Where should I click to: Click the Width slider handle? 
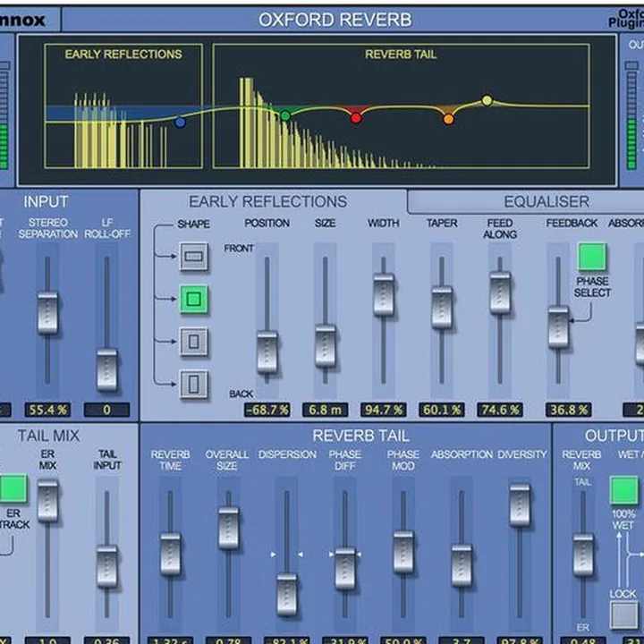click(384, 295)
